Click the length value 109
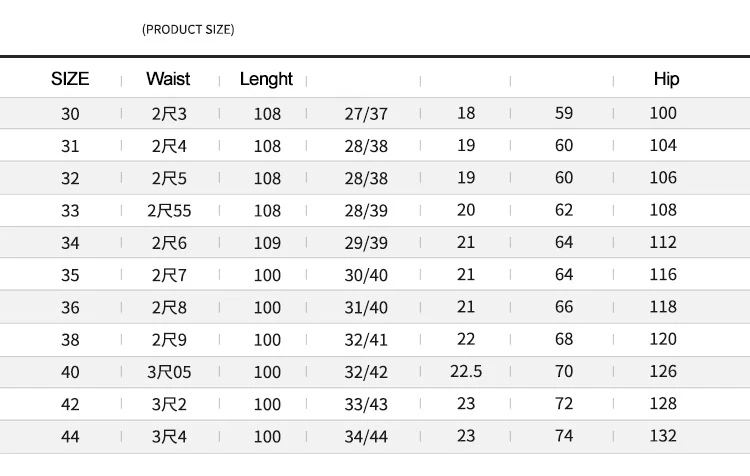The width and height of the screenshot is (750, 476). (x=267, y=243)
